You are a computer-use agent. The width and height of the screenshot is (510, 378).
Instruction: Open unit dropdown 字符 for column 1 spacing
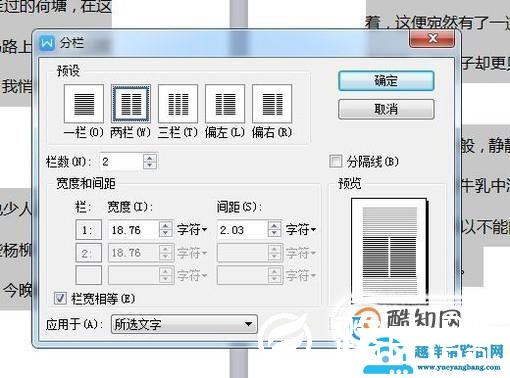(301, 230)
